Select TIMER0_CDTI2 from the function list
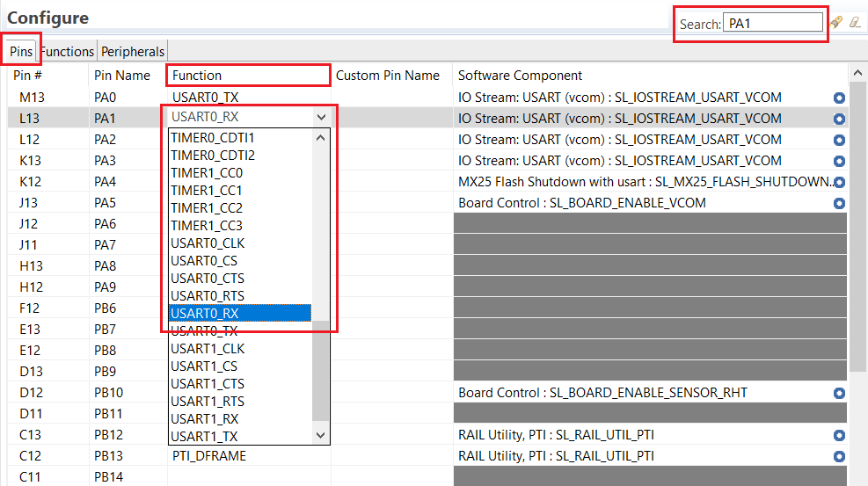Viewport: 868px width, 486px height. tap(213, 156)
